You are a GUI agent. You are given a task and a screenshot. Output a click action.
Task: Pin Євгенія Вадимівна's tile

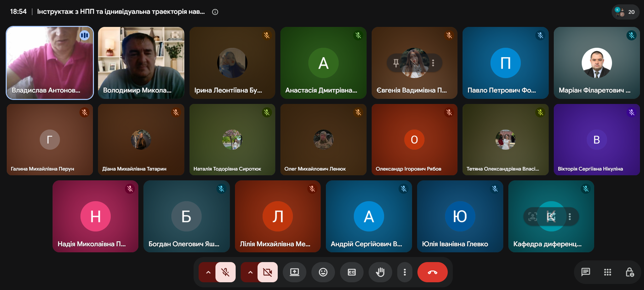[x=396, y=63]
